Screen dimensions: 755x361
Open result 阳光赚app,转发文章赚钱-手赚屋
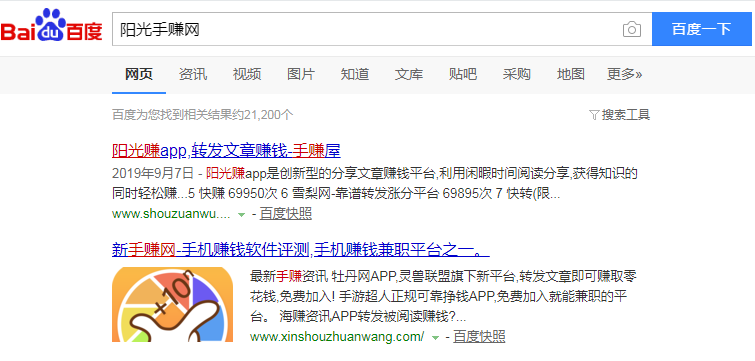pyautogui.click(x=226, y=151)
